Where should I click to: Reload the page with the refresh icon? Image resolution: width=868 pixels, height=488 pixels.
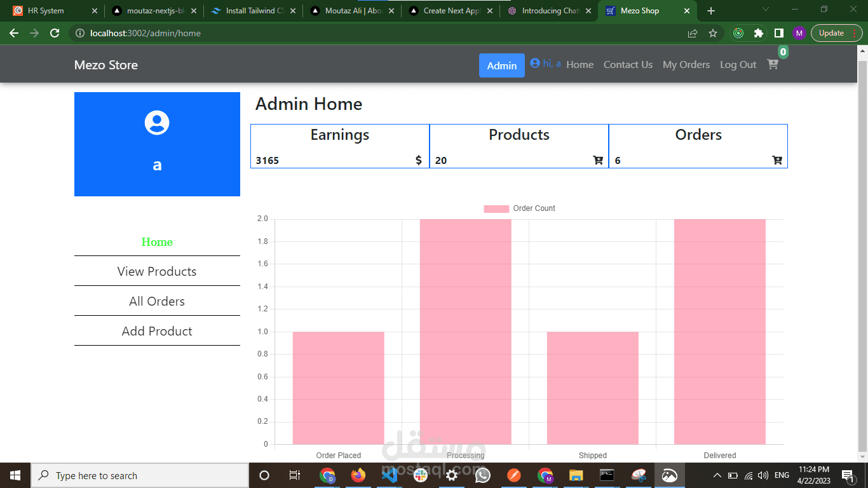point(55,33)
